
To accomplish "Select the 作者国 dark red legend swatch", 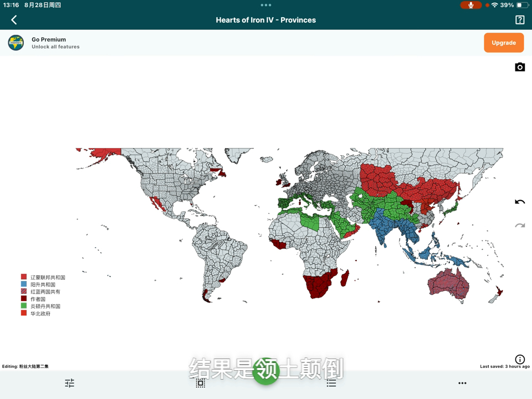I will pos(24,299).
